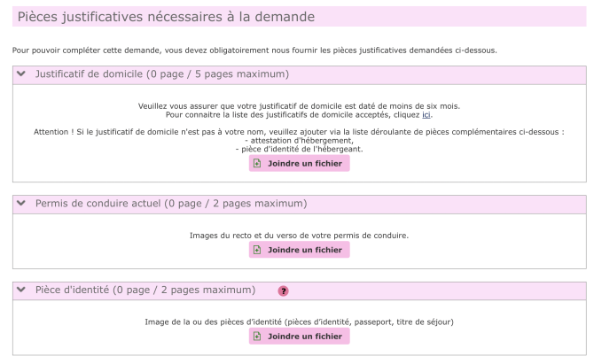Click the 'Images du recto et du verso' text
This screenshot has width=594, height=364.
click(299, 236)
